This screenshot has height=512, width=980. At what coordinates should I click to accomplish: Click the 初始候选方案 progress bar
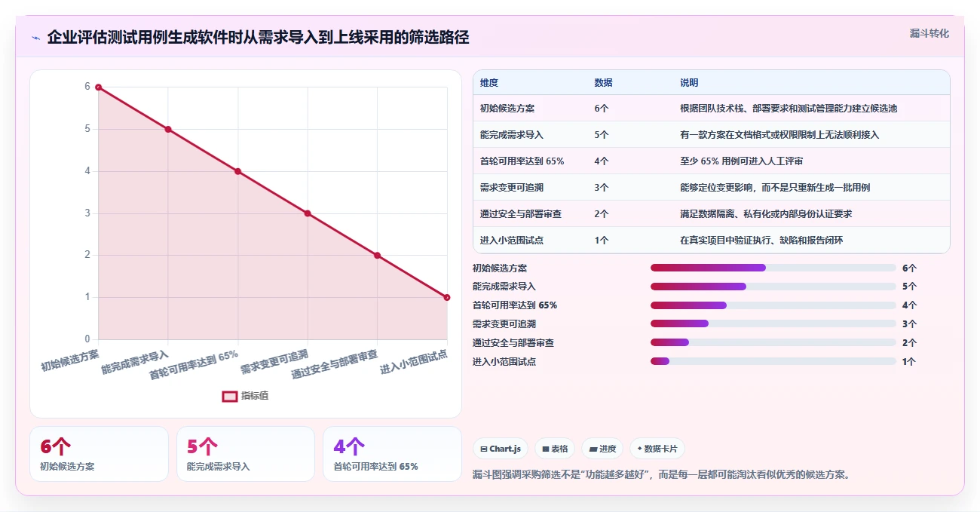773,268
